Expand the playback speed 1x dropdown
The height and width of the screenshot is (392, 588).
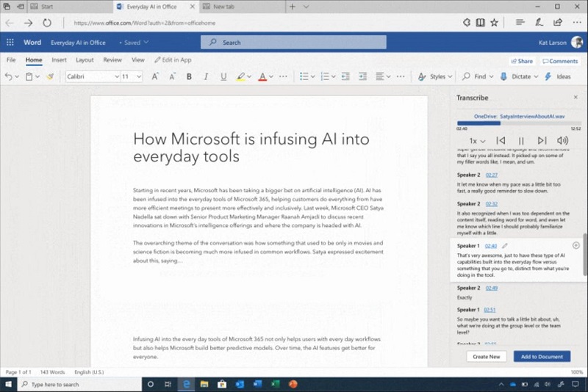pos(477,140)
